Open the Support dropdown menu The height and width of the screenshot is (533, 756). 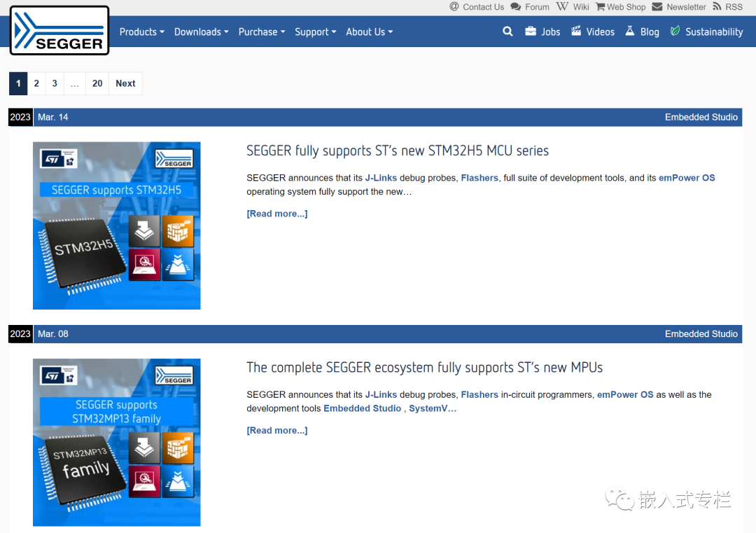[315, 32]
